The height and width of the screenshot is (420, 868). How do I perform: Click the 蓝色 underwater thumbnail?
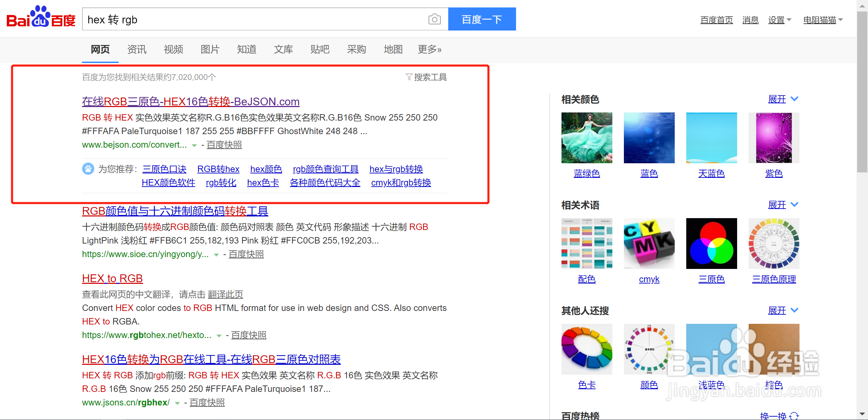(x=649, y=138)
